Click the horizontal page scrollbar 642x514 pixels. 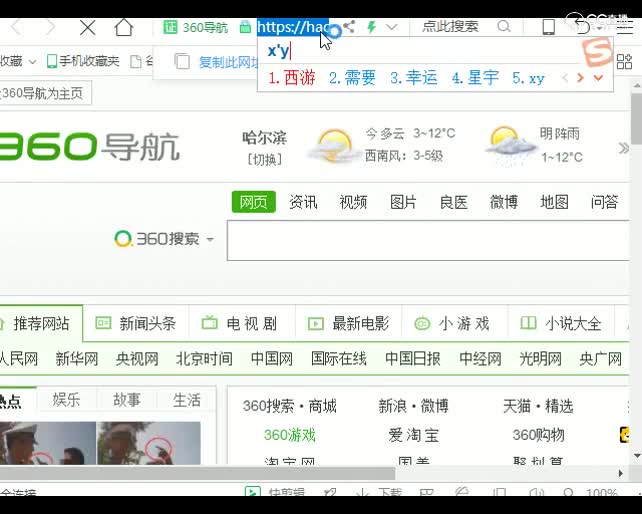[x=197, y=473]
